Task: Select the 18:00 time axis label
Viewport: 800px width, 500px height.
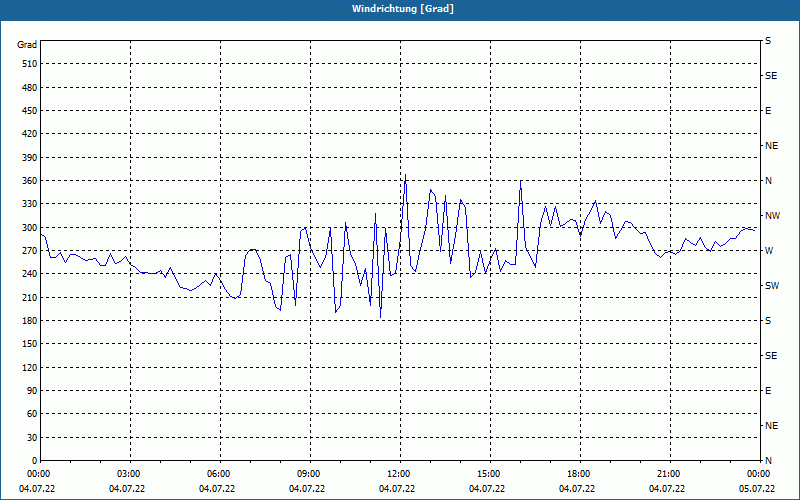Action: click(x=578, y=474)
